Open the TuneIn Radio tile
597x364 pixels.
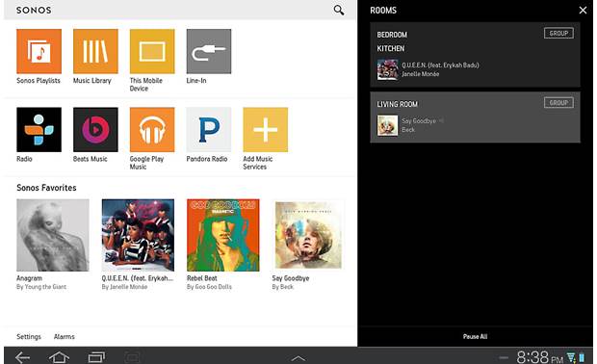point(39,130)
